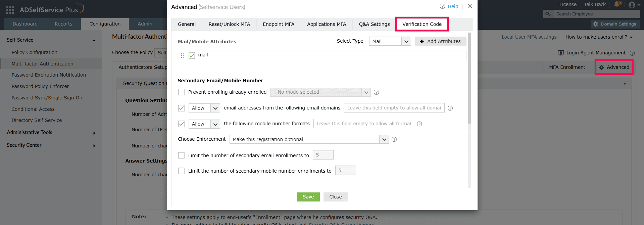The image size is (644, 225).
Task: Open Allow dropdown for email domains
Action: click(x=204, y=108)
